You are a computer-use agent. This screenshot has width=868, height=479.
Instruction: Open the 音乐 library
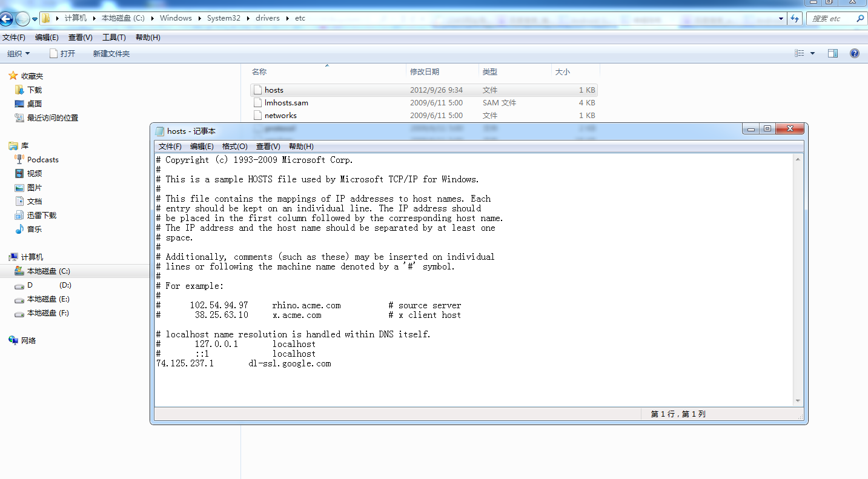coord(35,229)
